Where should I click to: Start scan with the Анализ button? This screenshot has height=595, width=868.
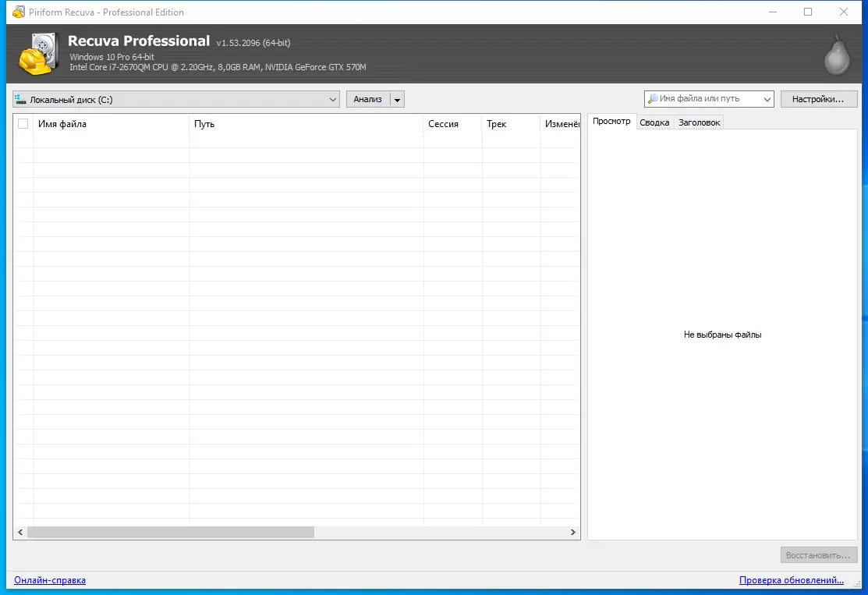pos(368,99)
